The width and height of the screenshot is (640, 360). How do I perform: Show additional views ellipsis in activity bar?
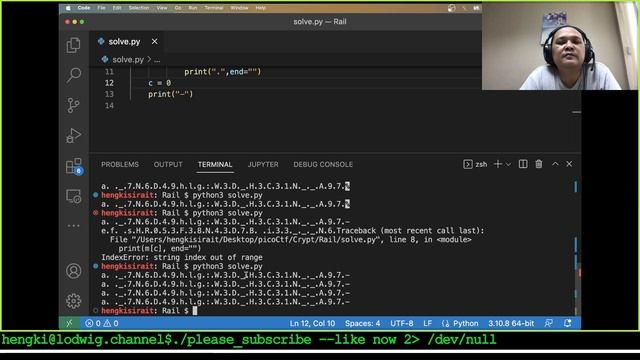pos(73,225)
